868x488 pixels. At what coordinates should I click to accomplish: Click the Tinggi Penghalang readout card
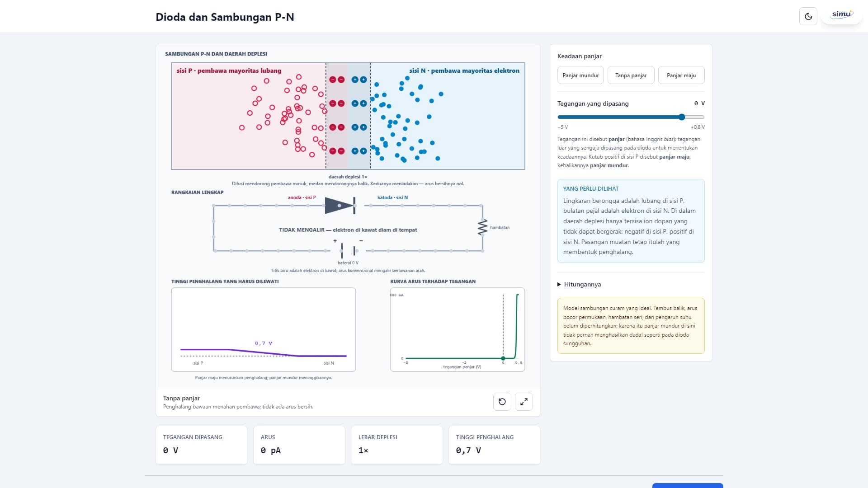(x=495, y=445)
